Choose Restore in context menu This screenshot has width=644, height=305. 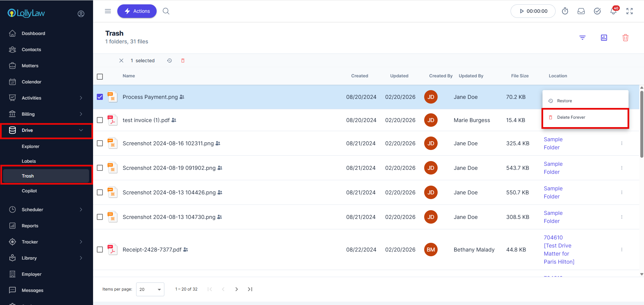(x=585, y=101)
